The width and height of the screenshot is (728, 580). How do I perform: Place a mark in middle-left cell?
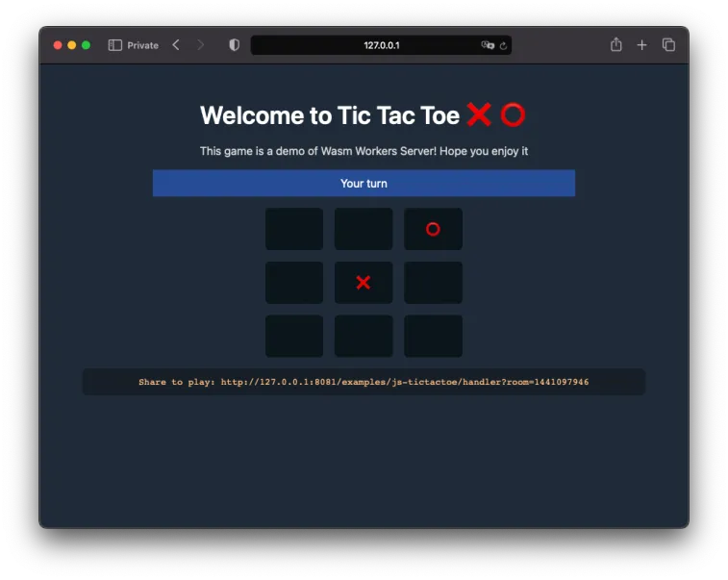(294, 283)
